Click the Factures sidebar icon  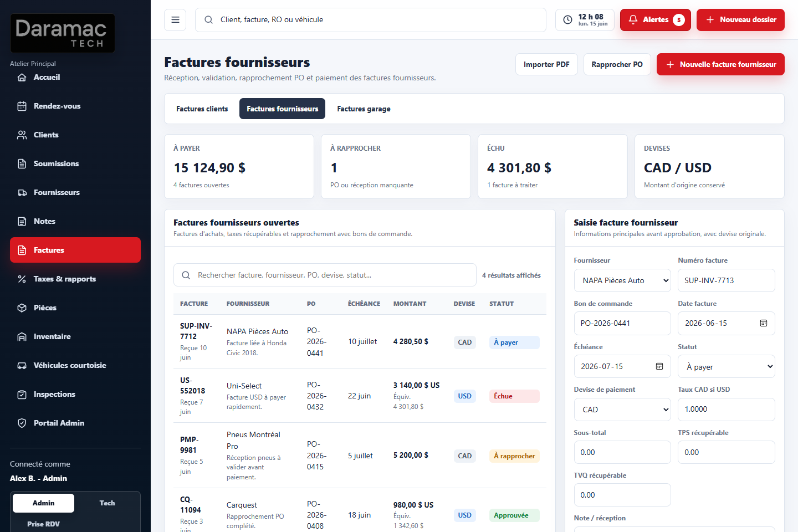pyautogui.click(x=22, y=250)
